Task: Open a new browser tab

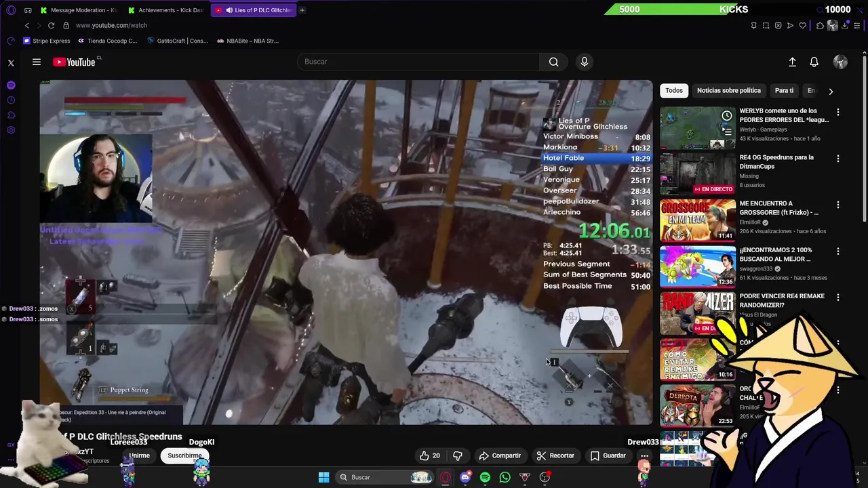Action: click(x=302, y=10)
